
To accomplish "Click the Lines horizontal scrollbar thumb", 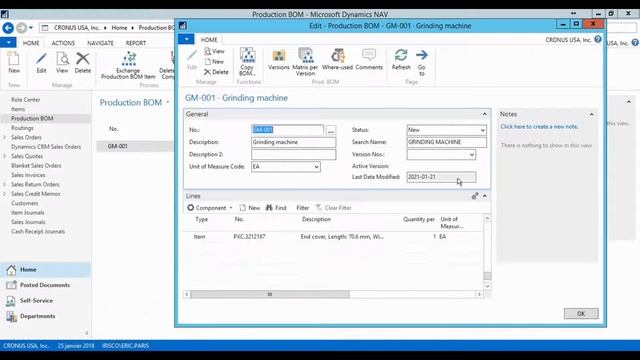I will 269,294.
